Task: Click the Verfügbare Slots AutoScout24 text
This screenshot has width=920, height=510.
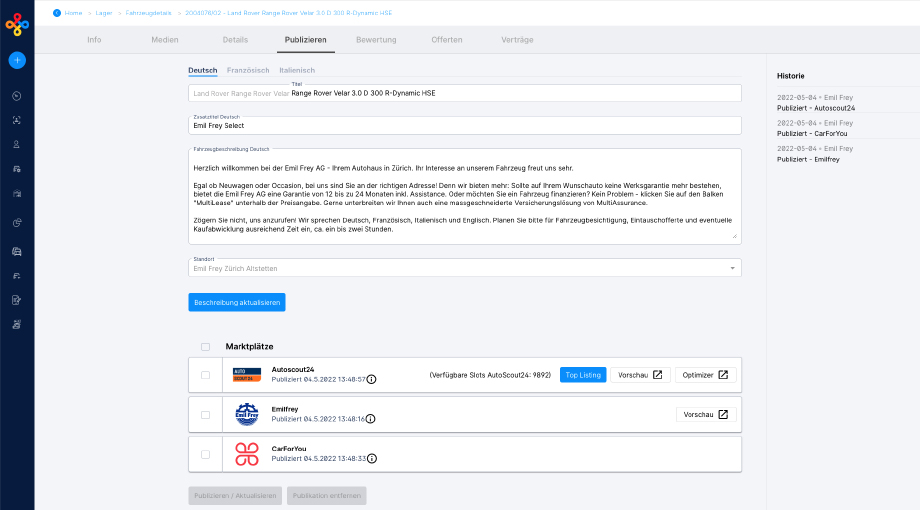Action: [491, 375]
